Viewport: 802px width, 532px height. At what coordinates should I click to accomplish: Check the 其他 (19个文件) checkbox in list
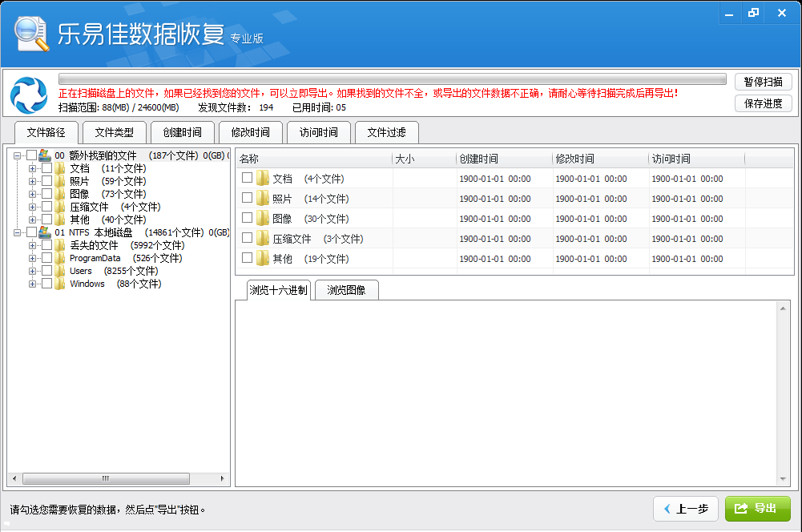coord(247,257)
